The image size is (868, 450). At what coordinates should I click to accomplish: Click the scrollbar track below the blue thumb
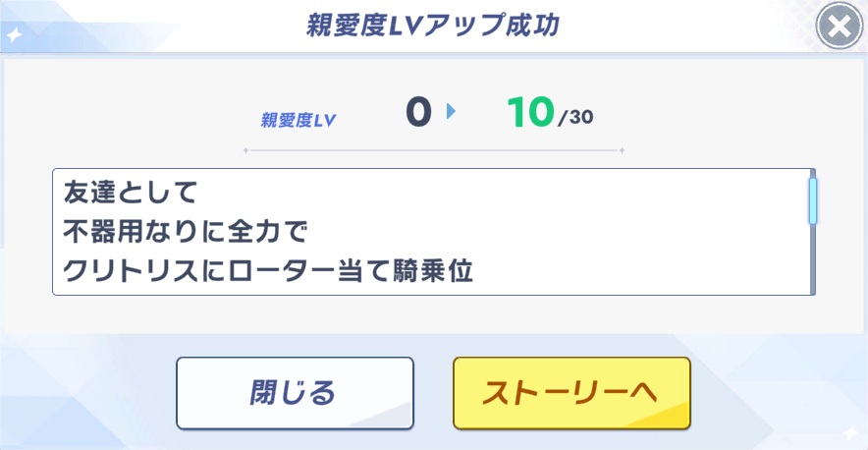point(812,260)
